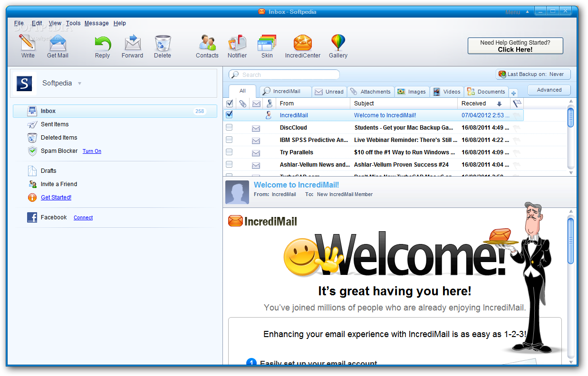Open the IncrediCenter icon
Screen dimensions: 588x376
pyautogui.click(x=302, y=43)
